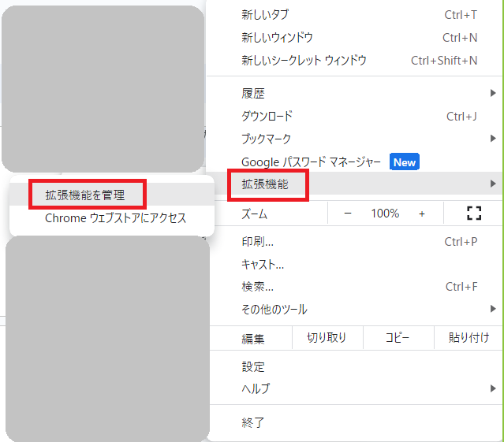Open a new window (新しいウィンドウ)
This screenshot has height=442, width=504.
[x=355, y=38]
